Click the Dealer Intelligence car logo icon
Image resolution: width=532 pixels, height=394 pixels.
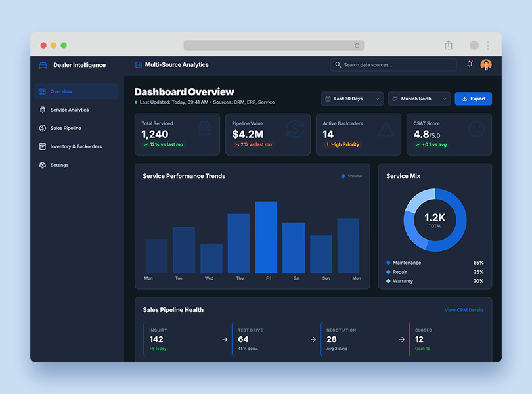point(43,65)
